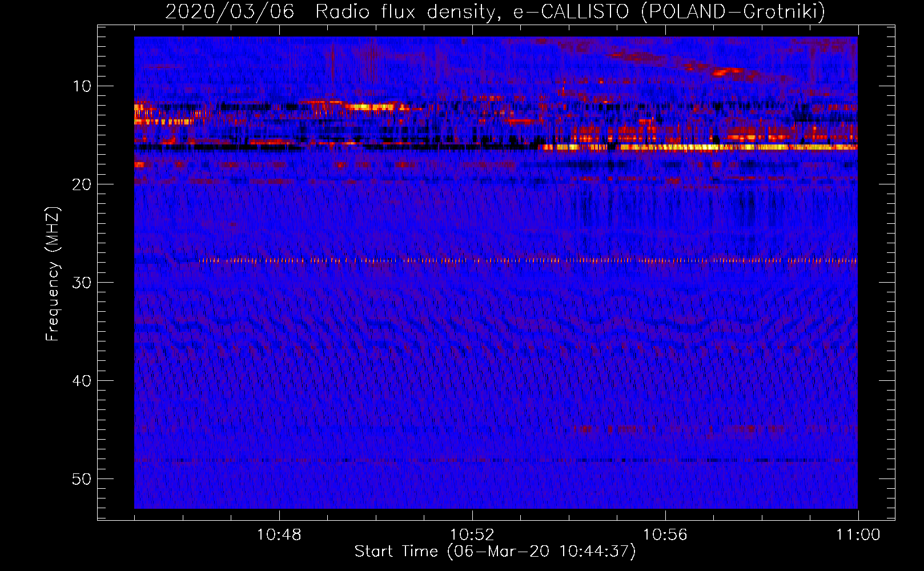Click the 10:56 time tick label
The width and height of the screenshot is (924, 571).
665,535
